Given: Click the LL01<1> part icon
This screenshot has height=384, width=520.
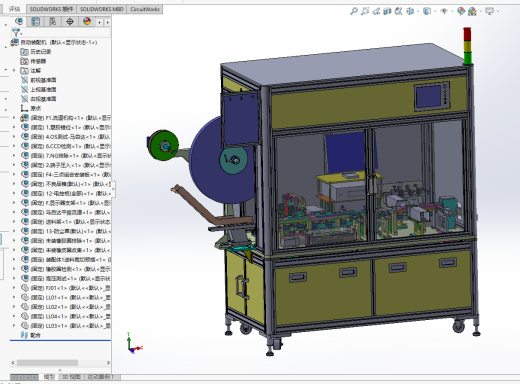Looking at the screenshot, I should point(25,297).
